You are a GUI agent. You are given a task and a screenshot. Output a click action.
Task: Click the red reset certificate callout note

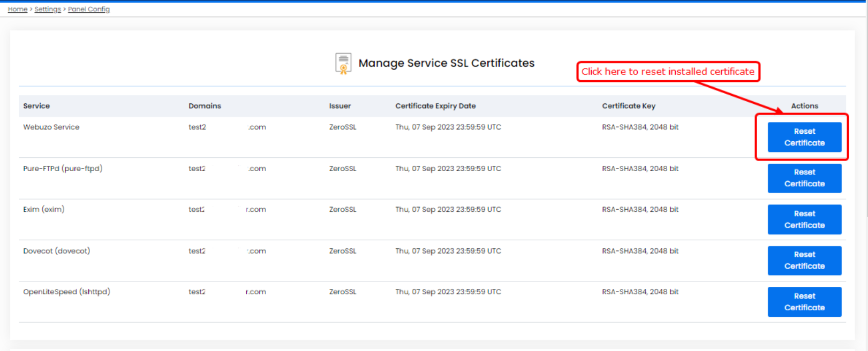(x=668, y=72)
